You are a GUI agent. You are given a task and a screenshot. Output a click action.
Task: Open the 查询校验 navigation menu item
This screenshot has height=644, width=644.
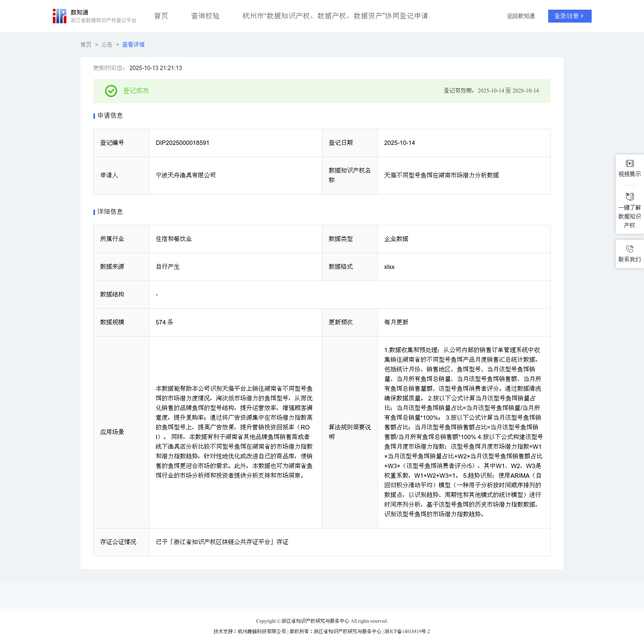coord(205,16)
